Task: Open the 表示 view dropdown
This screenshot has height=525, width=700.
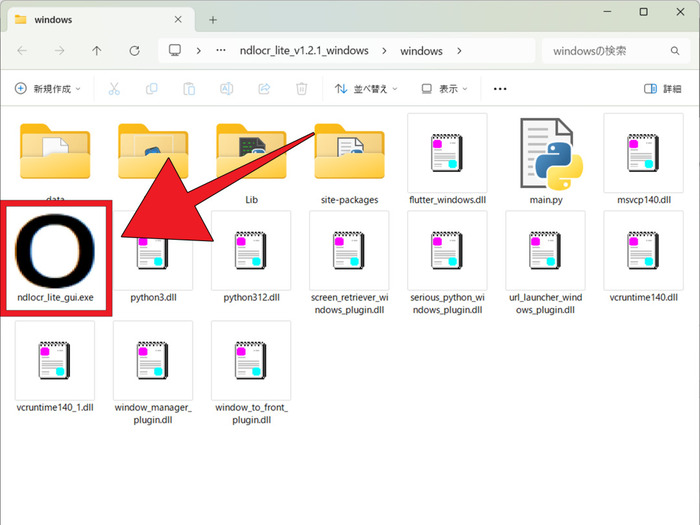Action: (445, 89)
